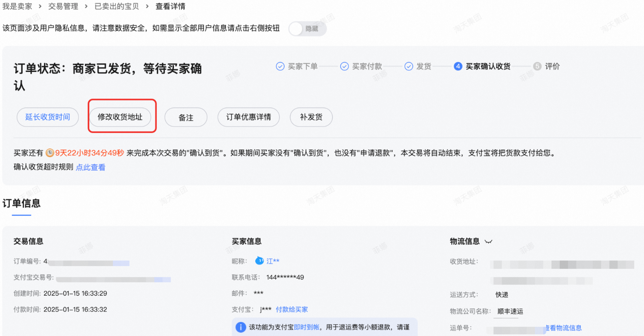Screen dimensions: 644x336
Task: Open 点此查看 timeout rules link
Action: tap(91, 167)
